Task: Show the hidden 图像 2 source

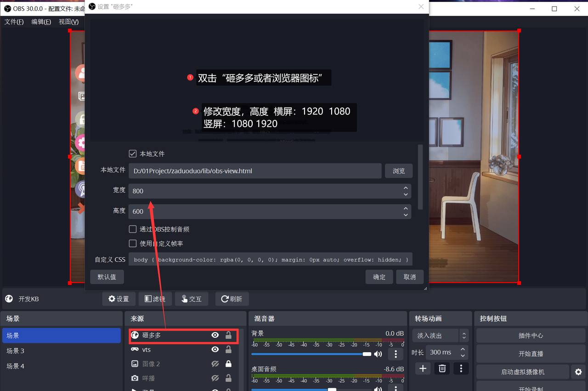Action: (x=215, y=364)
